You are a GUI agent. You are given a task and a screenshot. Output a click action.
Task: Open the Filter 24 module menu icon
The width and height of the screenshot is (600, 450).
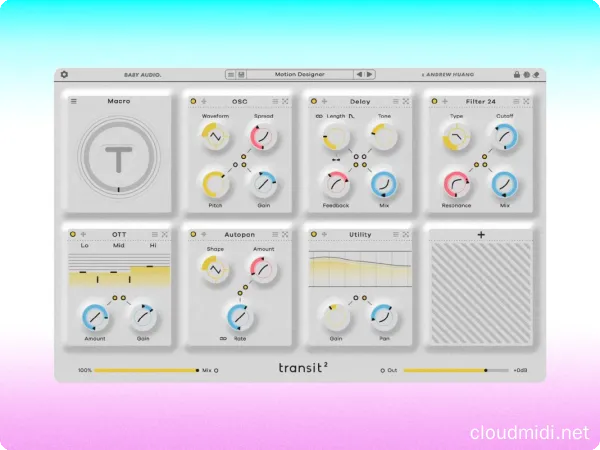[x=516, y=101]
